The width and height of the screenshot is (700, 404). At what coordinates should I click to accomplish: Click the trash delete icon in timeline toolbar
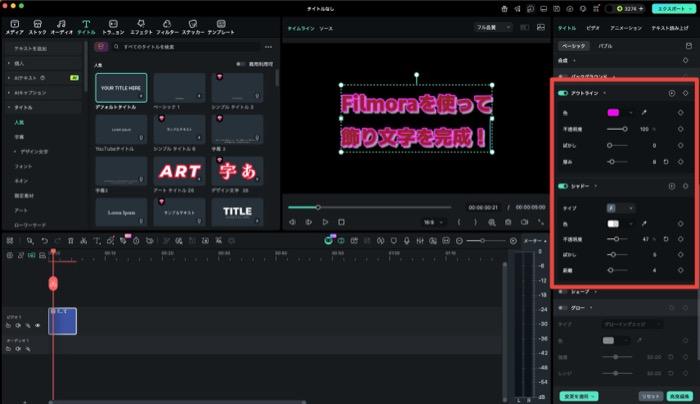71,241
